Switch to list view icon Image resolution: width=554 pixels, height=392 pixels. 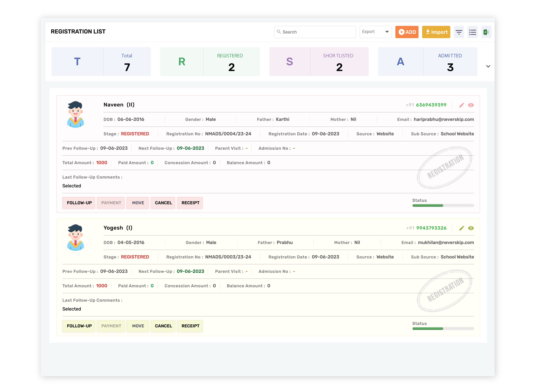[x=473, y=32]
